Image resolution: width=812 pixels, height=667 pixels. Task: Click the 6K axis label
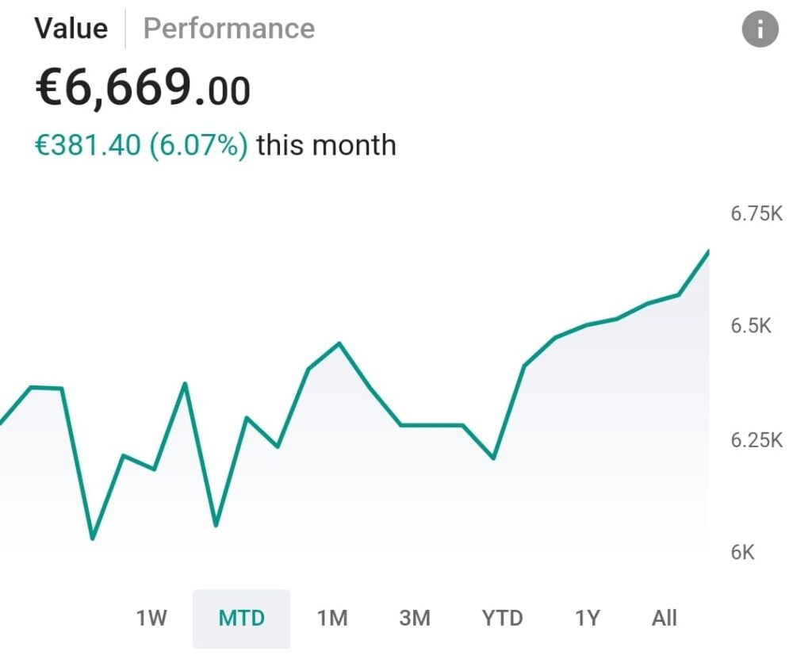[742, 553]
